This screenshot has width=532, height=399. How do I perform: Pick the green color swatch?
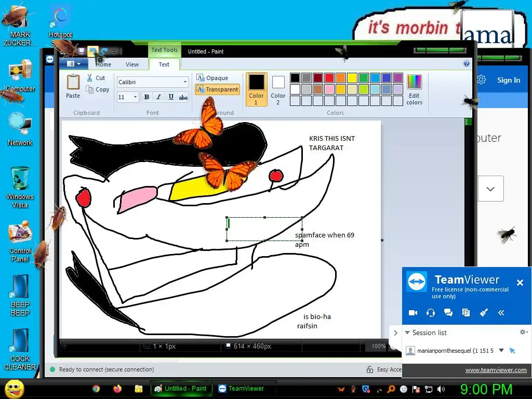[x=364, y=78]
